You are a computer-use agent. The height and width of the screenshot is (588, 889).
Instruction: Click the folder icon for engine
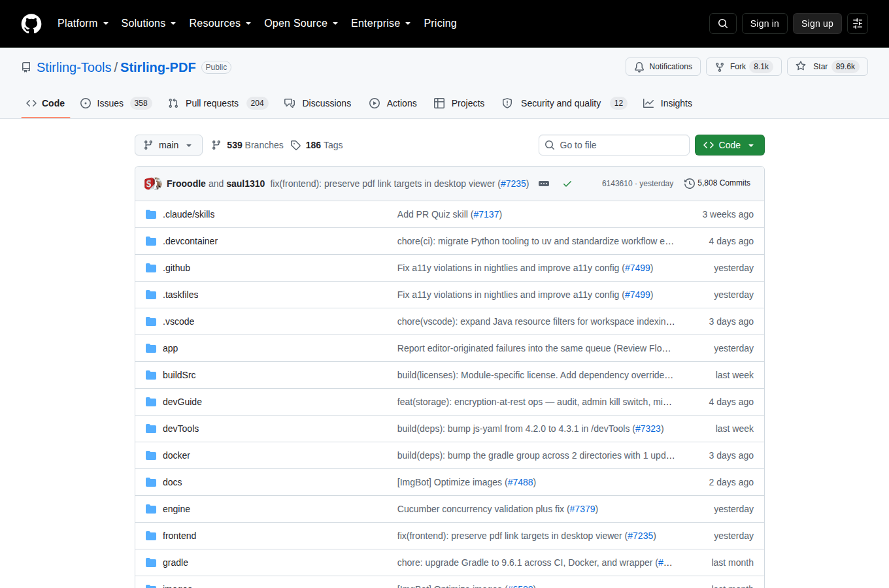(x=151, y=509)
